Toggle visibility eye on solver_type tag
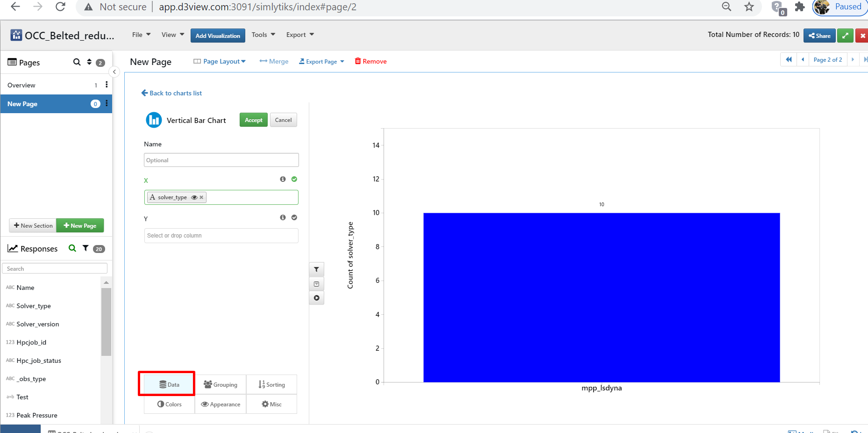This screenshot has height=433, width=868. [194, 197]
